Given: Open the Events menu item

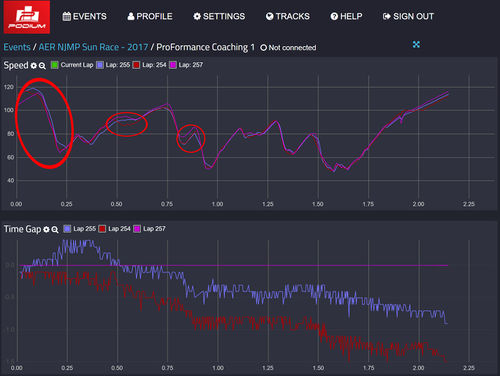Looking at the screenshot, I should coord(85,16).
